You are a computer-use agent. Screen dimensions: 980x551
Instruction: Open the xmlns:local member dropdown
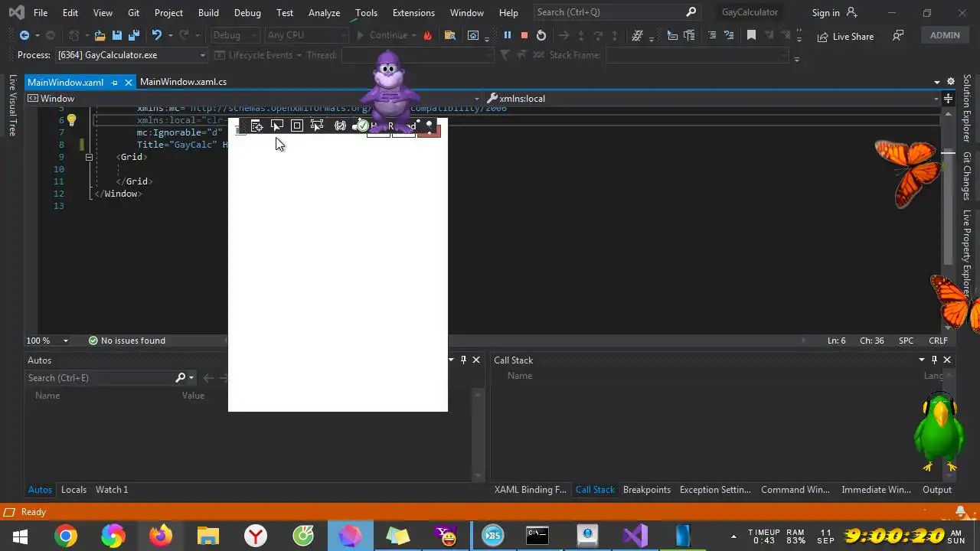tap(712, 98)
